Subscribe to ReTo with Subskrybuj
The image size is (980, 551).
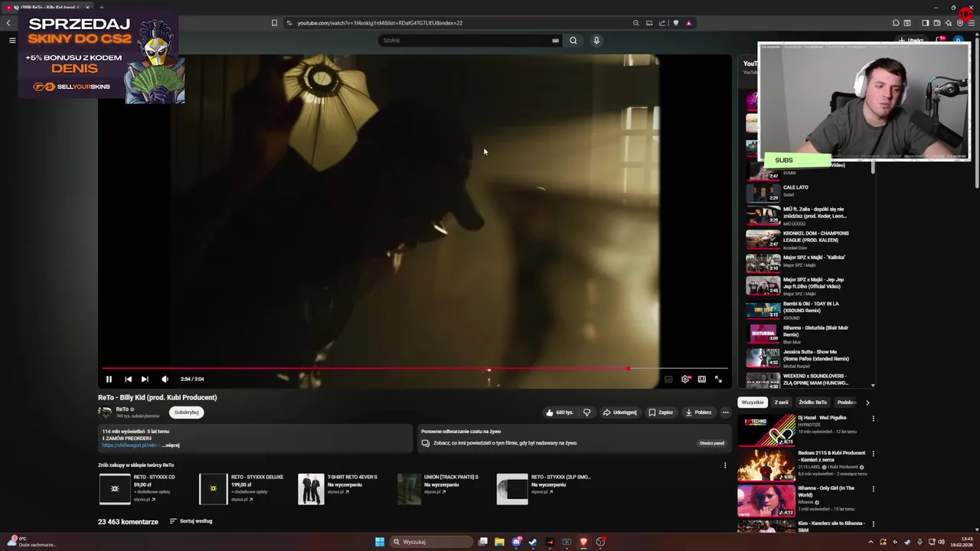pyautogui.click(x=186, y=412)
